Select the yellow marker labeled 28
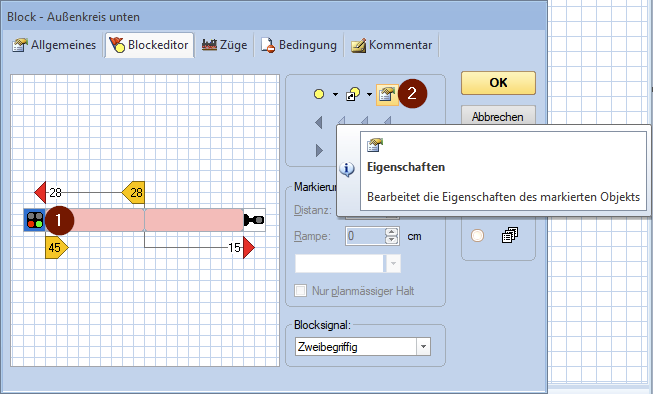The image size is (653, 394). click(133, 192)
